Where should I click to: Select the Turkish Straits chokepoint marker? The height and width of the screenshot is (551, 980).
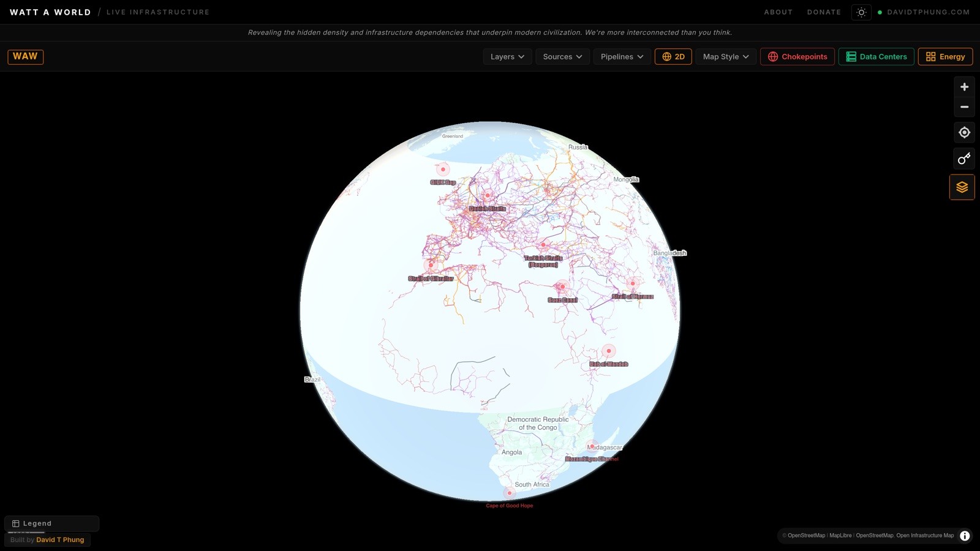543,245
